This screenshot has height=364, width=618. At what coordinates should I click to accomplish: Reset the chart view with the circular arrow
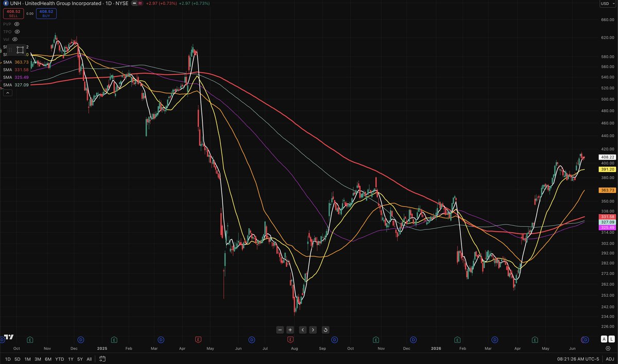pyautogui.click(x=325, y=330)
